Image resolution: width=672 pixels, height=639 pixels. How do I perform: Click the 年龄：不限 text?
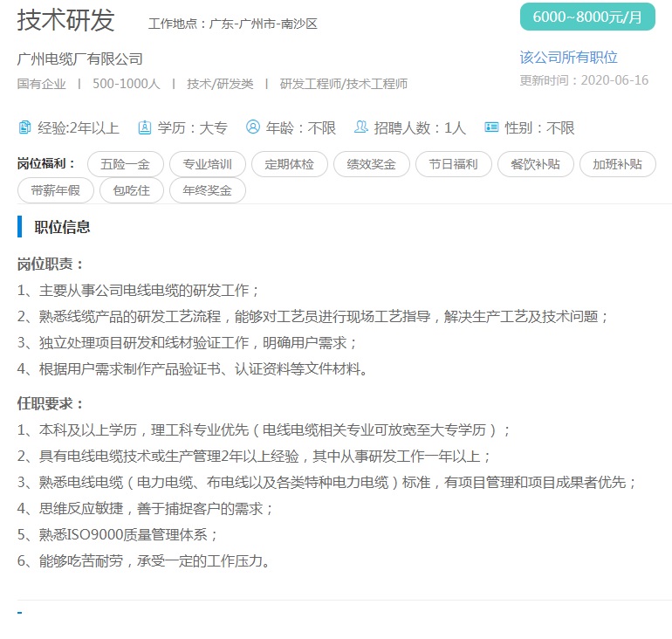300,127
